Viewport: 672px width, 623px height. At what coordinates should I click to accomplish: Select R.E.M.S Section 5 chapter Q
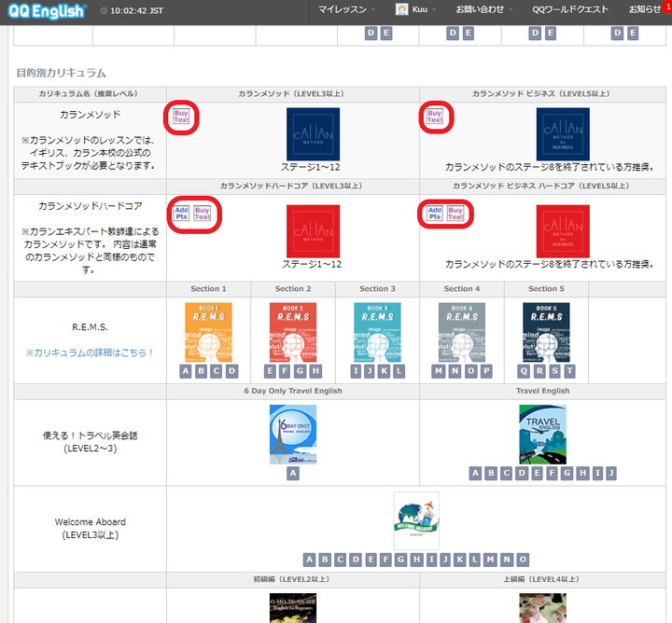(x=524, y=371)
